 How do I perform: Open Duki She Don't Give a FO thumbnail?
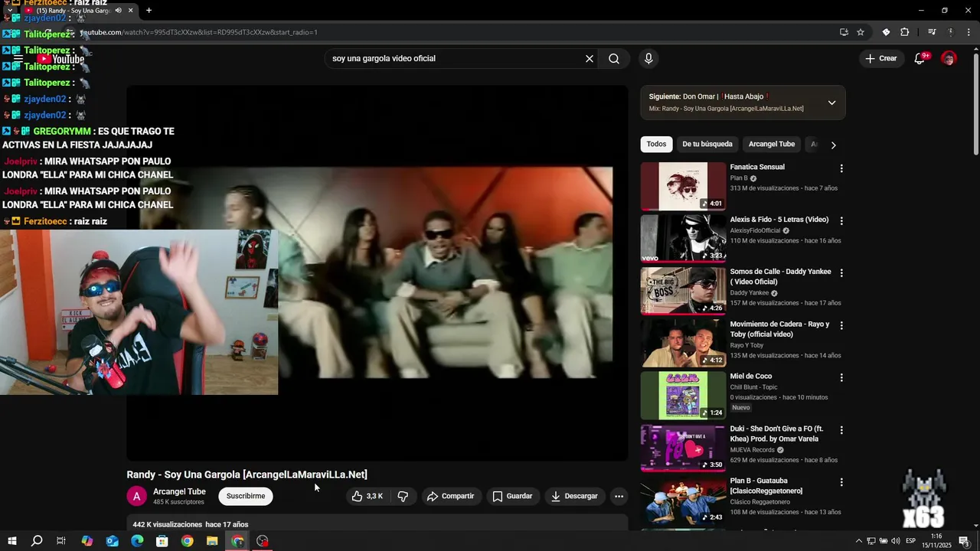pos(683,448)
